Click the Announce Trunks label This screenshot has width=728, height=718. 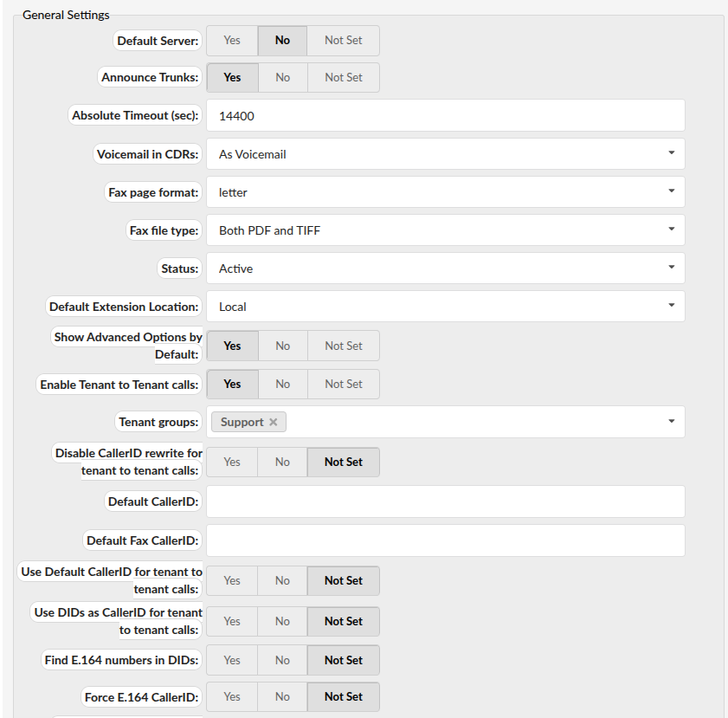150,77
